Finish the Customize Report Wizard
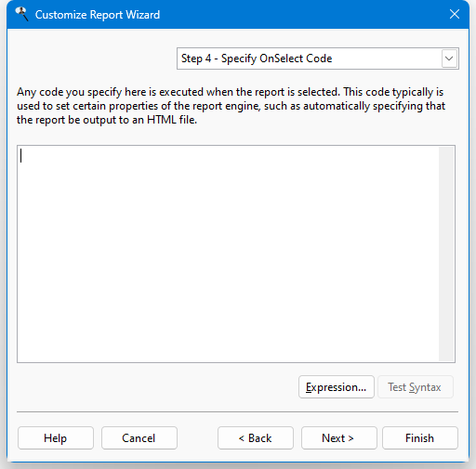476x469 pixels. [x=420, y=438]
